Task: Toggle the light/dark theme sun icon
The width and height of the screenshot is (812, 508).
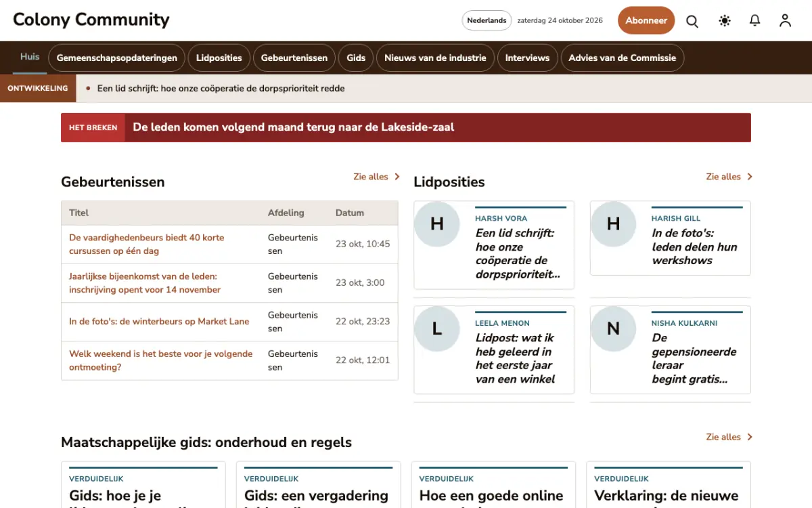Action: (725, 21)
